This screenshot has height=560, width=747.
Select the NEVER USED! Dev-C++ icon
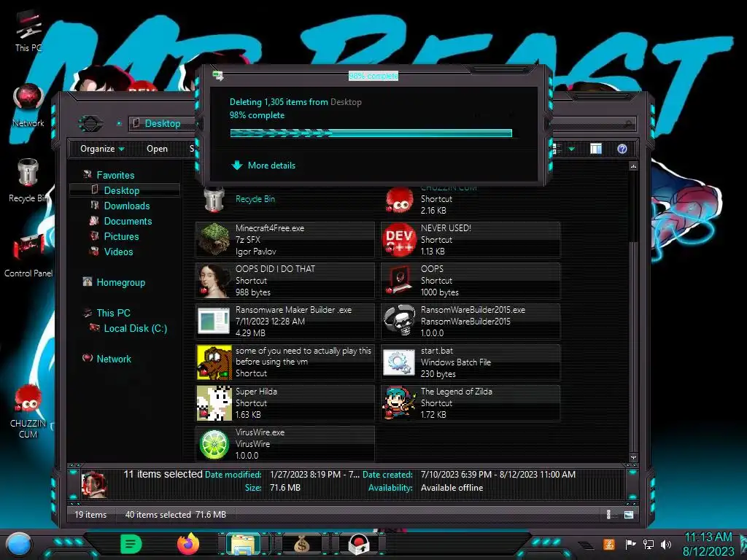(x=399, y=239)
